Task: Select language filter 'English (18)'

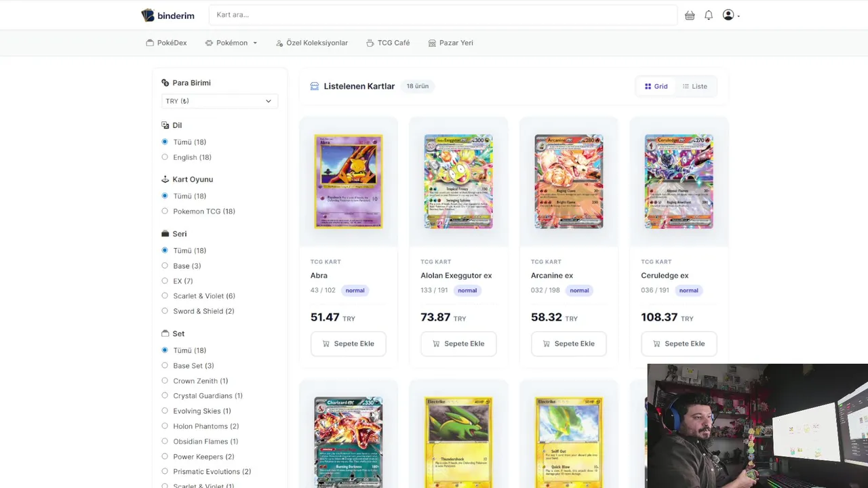Action: coord(186,157)
